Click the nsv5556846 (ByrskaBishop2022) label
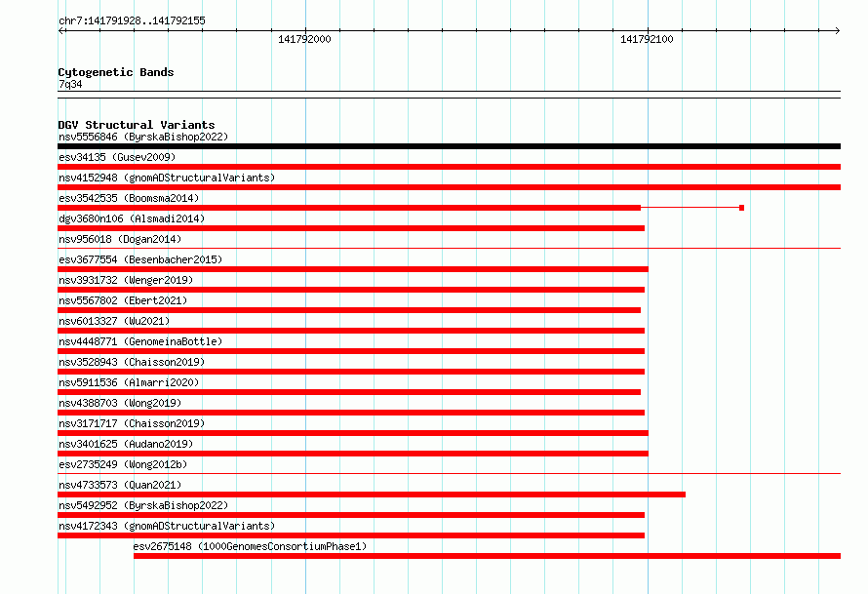Viewport: 868px width, 594px height. [143, 137]
